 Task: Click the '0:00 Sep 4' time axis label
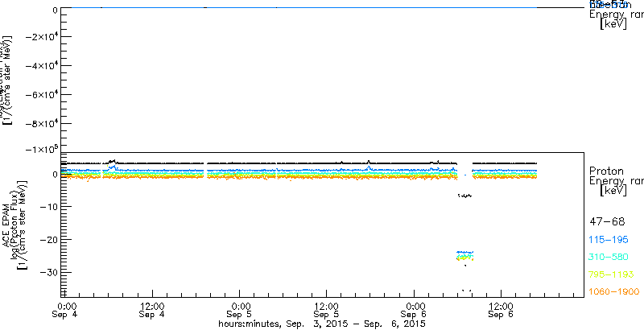point(66,310)
